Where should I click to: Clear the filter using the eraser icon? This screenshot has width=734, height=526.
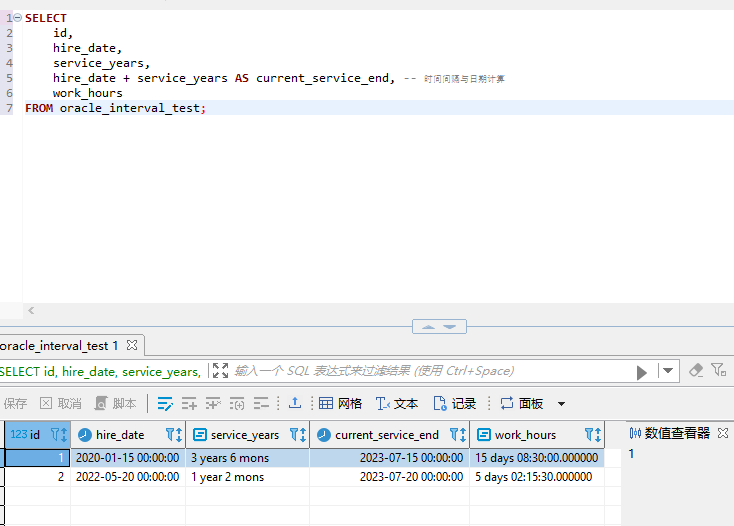tap(696, 371)
